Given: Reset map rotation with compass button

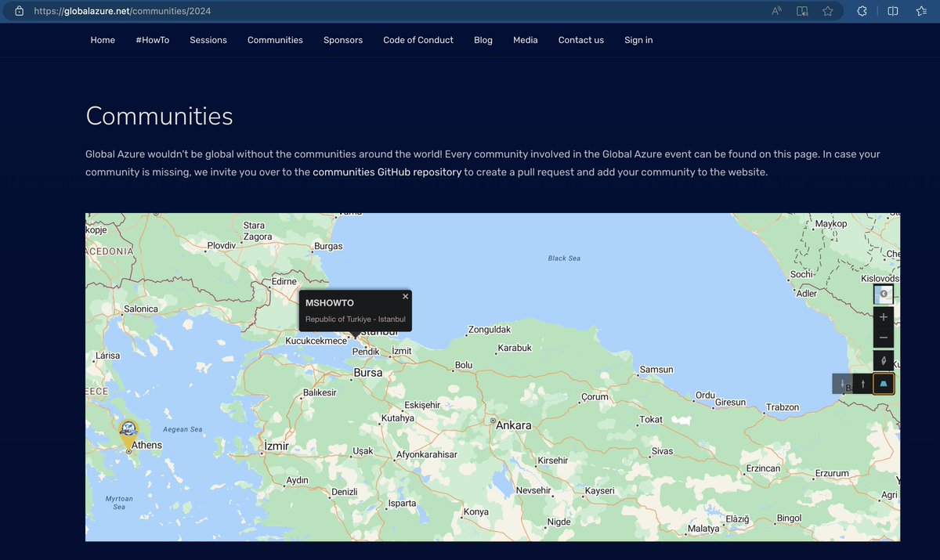Looking at the screenshot, I should click(x=884, y=360).
